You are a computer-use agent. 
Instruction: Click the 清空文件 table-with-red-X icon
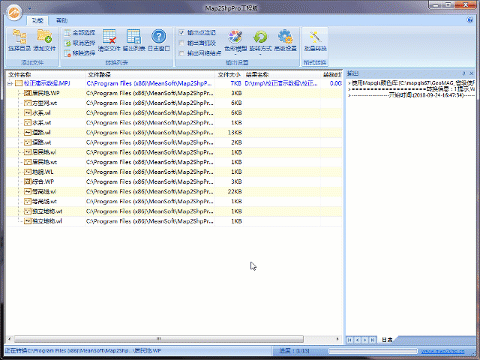(109, 36)
